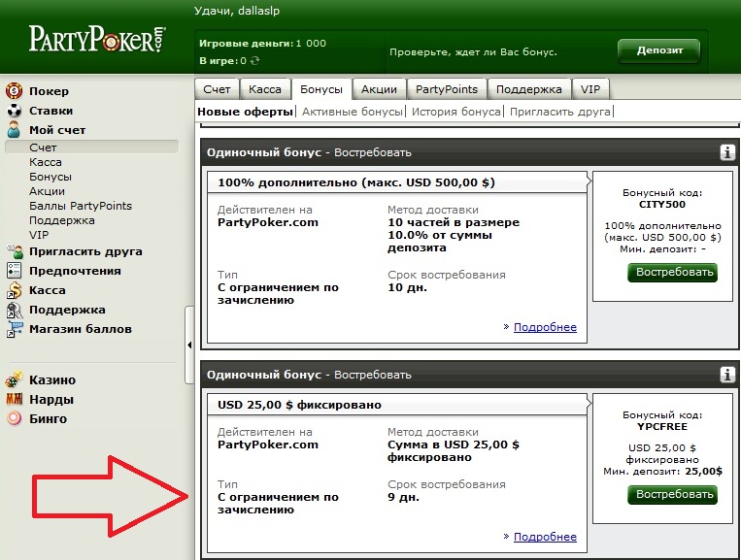Open the VIP tab
Viewport: 741px width, 560px height.
pyautogui.click(x=590, y=89)
